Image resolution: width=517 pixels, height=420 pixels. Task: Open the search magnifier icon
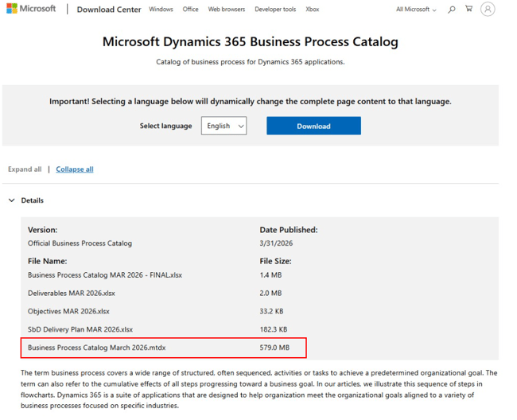452,10
